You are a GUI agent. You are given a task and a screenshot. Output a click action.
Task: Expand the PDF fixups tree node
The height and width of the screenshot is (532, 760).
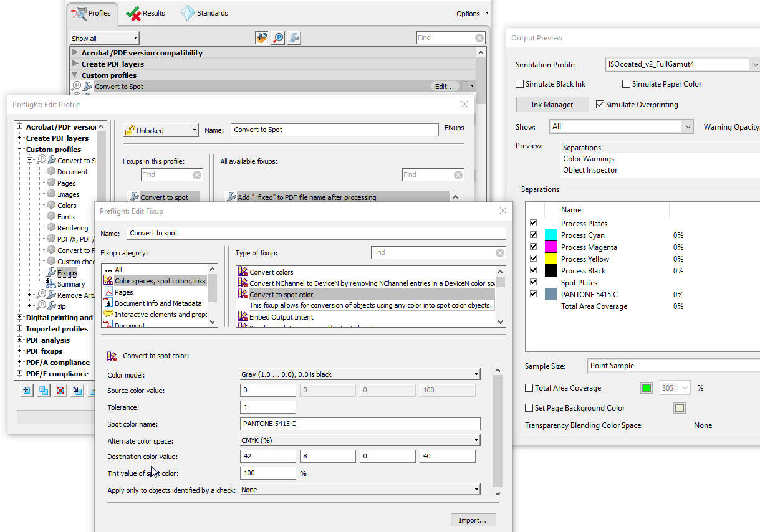click(20, 351)
